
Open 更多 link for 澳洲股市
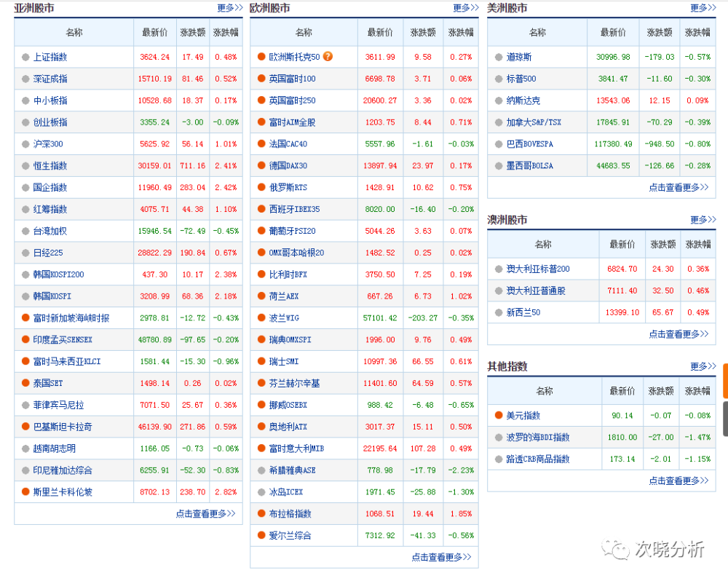click(x=703, y=220)
